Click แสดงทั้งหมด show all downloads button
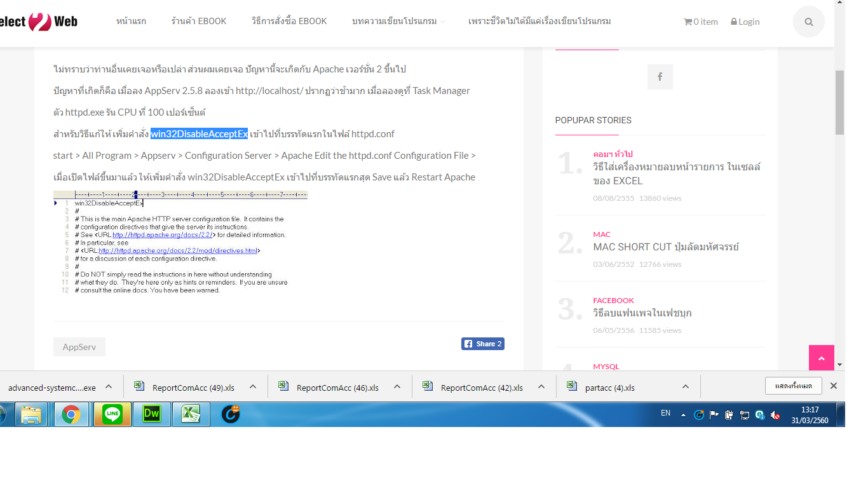Image resolution: width=868 pixels, height=488 pixels. [x=793, y=386]
